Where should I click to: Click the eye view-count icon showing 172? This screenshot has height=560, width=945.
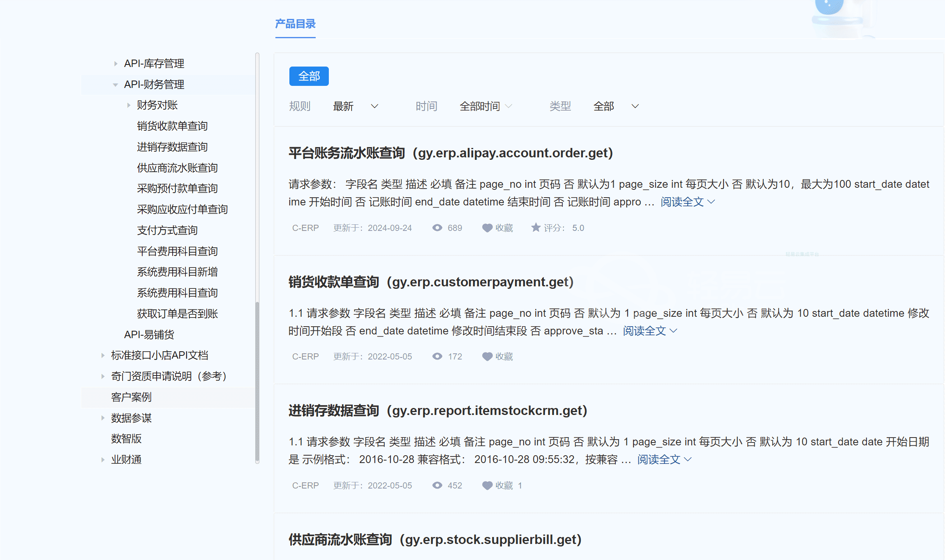(437, 357)
